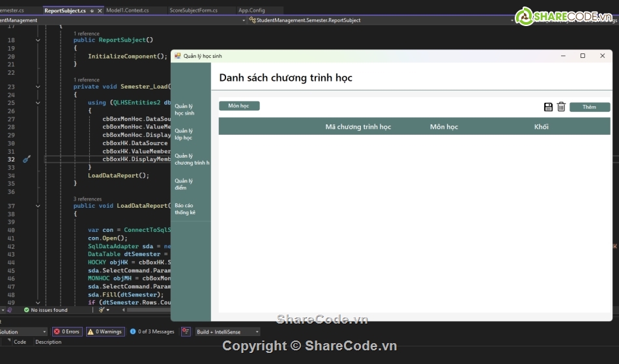Click the green No issues found indicator
The image size is (619, 364).
coord(45,310)
